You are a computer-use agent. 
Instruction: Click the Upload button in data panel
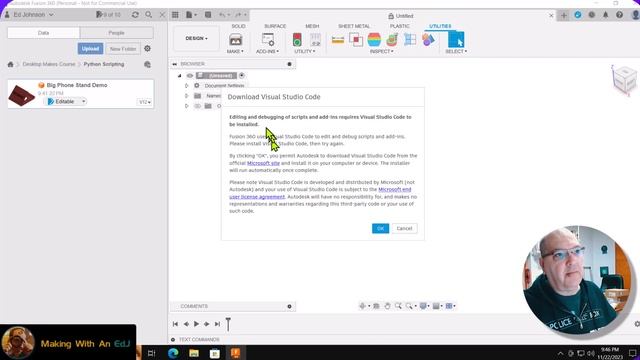[x=90, y=49]
